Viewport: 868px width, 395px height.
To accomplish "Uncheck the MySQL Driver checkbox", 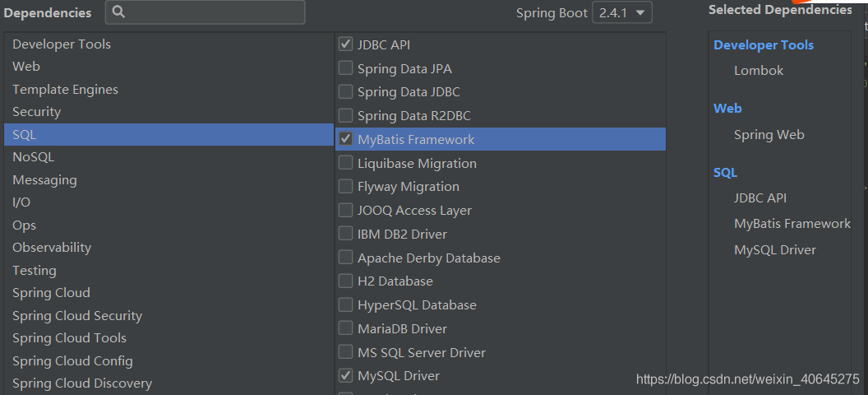I will tap(345, 375).
